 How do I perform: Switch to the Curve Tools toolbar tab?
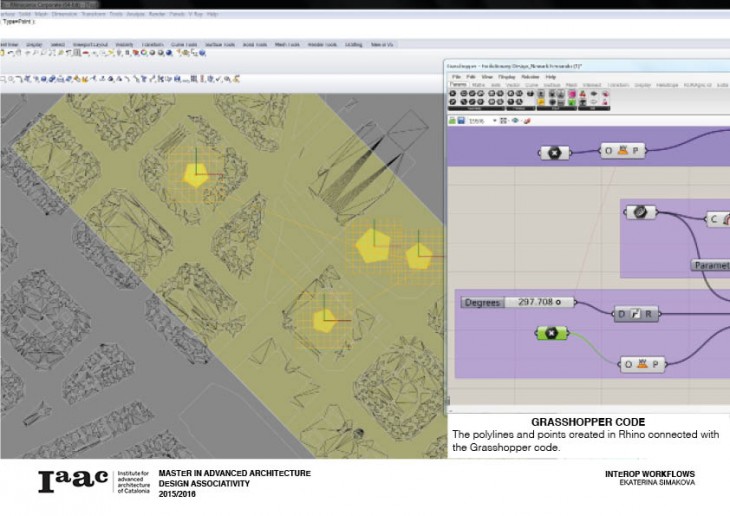[x=184, y=44]
